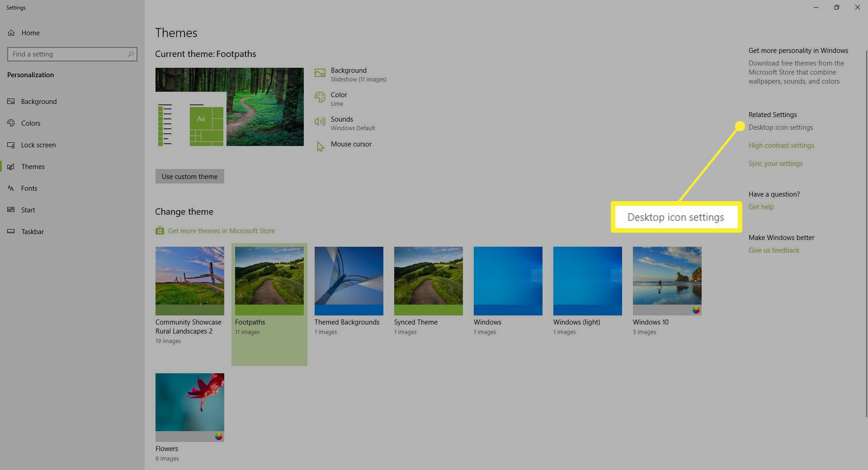Open the Colors settings page
The height and width of the screenshot is (470, 868).
click(72, 123)
